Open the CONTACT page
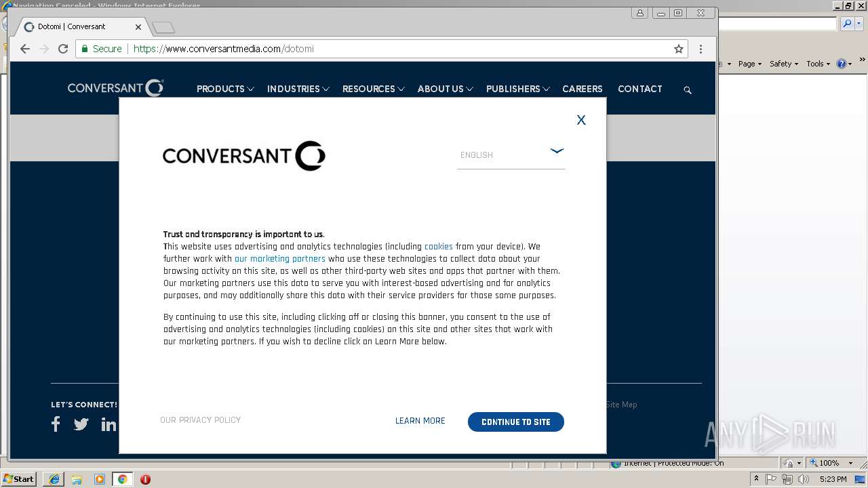The height and width of the screenshot is (488, 868). (640, 89)
